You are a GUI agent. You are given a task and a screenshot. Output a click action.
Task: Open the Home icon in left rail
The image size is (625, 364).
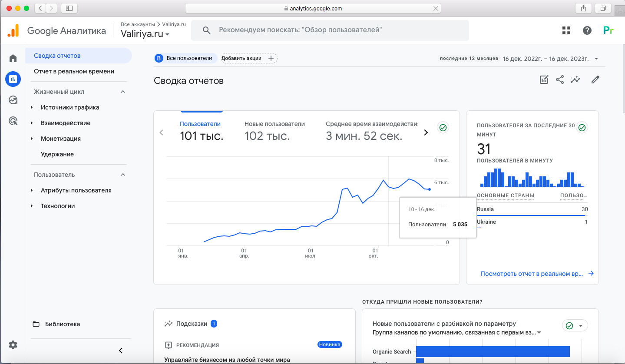click(13, 58)
